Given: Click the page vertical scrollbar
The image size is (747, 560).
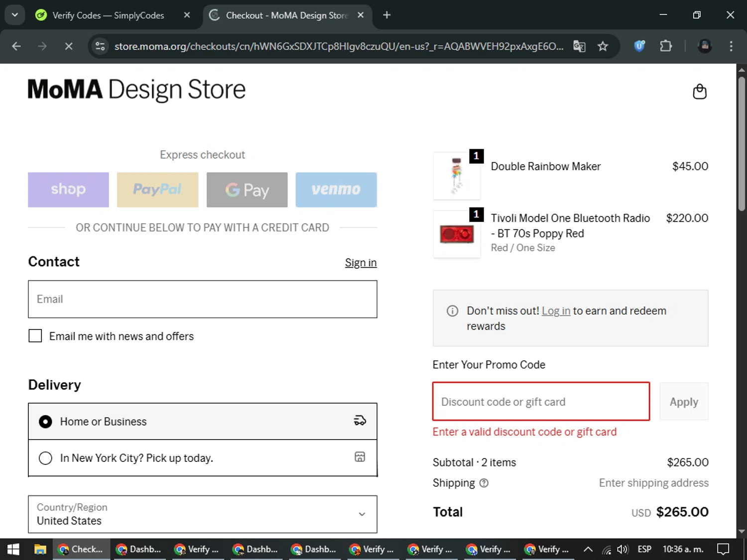Looking at the screenshot, I should click(742, 144).
